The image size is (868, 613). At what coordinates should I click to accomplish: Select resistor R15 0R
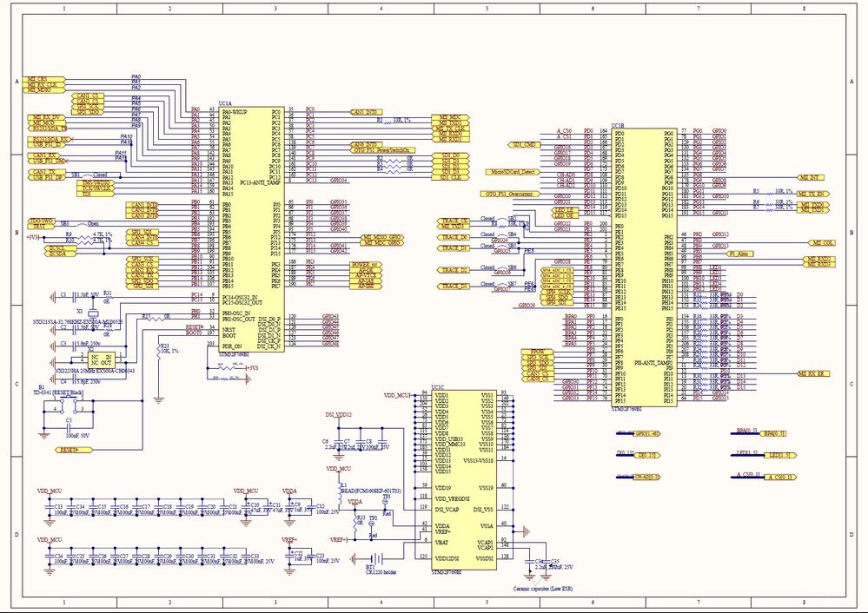point(156,318)
